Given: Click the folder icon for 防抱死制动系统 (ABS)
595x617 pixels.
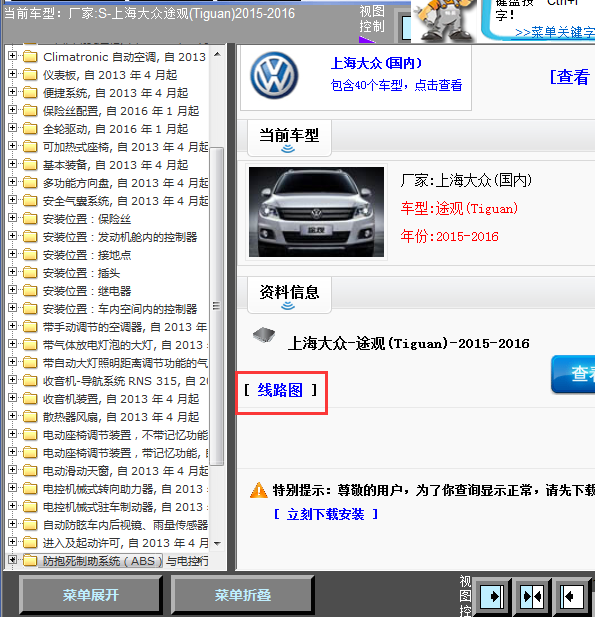Looking at the screenshot, I should tap(30, 561).
